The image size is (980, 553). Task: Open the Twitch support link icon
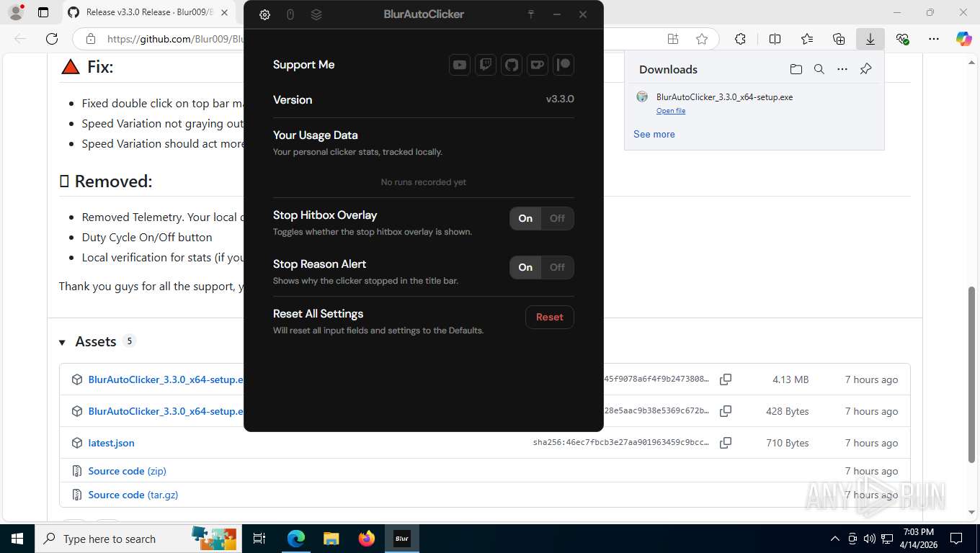(486, 65)
